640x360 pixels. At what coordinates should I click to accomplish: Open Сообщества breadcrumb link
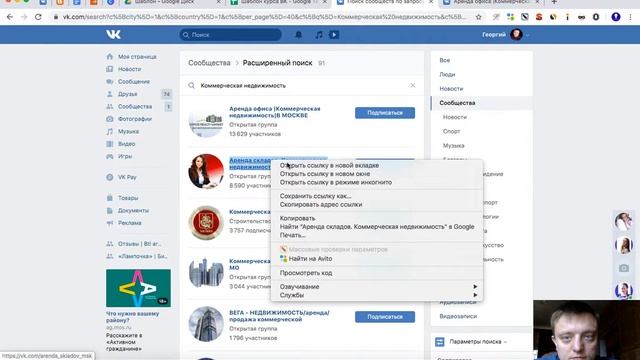(x=209, y=63)
